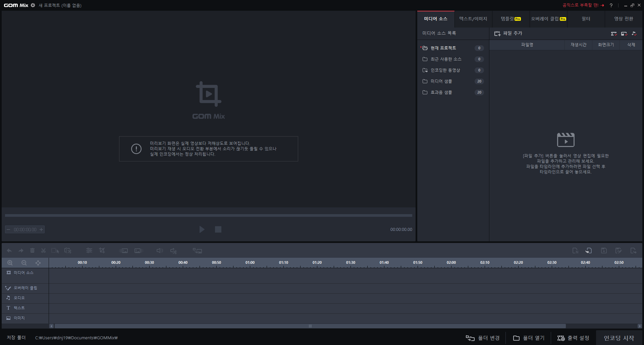This screenshot has height=345, width=644.
Task: Click the 00:00:00.00 time input field
Action: (25, 230)
